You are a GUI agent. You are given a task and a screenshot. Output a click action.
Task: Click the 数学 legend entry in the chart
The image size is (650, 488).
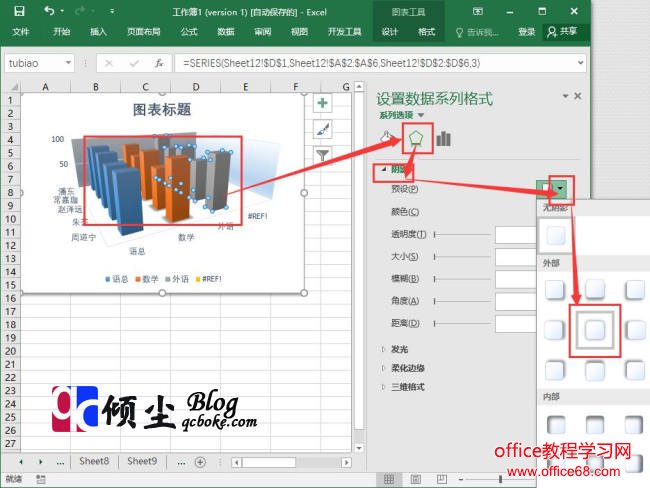147,279
